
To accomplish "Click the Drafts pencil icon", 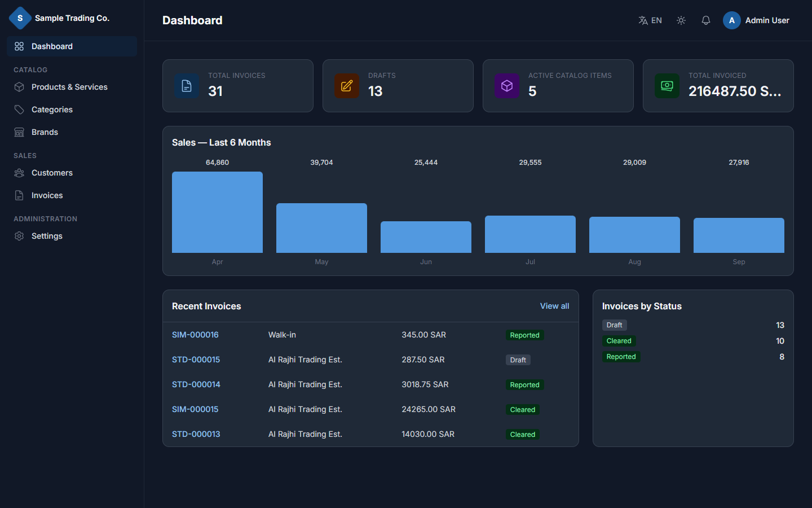I will (x=347, y=86).
